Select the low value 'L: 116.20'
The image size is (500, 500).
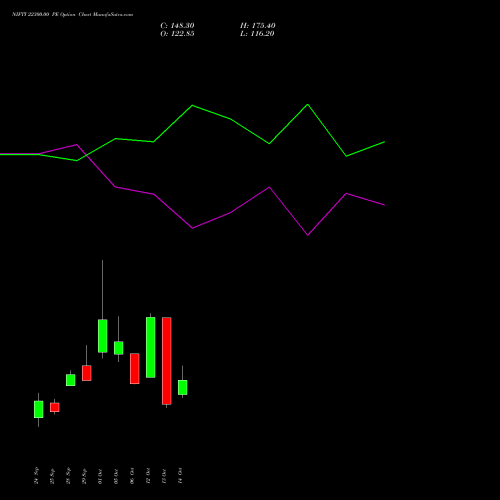coord(257,34)
